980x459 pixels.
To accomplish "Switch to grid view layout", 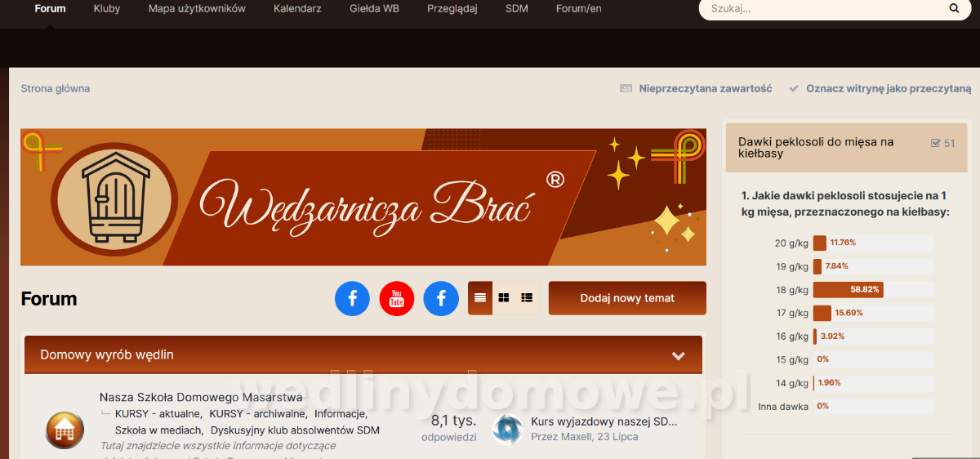I will 504,298.
